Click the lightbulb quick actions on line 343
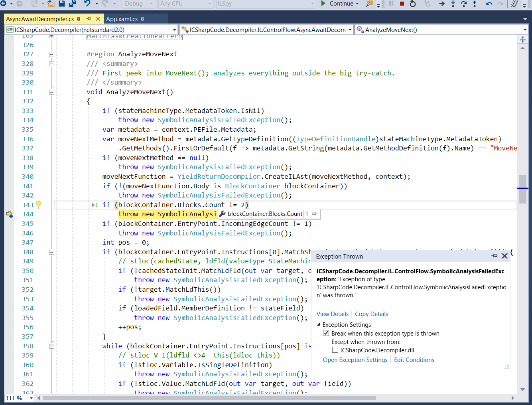 click(x=38, y=204)
